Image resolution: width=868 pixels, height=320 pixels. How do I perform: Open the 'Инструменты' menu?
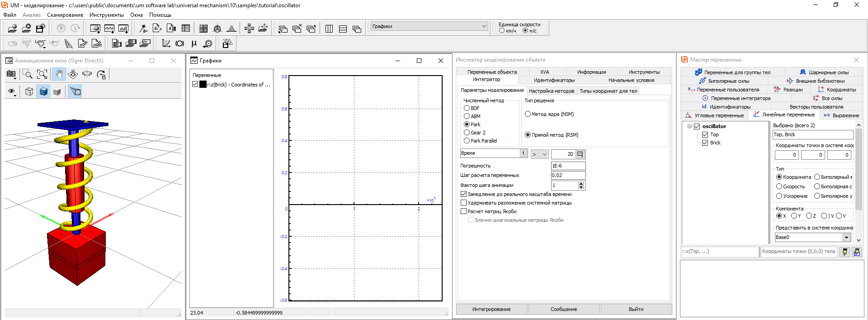[x=106, y=15]
